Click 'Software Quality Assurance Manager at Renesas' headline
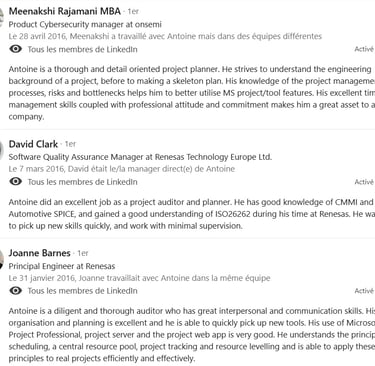Image resolution: width=375 pixels, height=366 pixels. coord(140,157)
